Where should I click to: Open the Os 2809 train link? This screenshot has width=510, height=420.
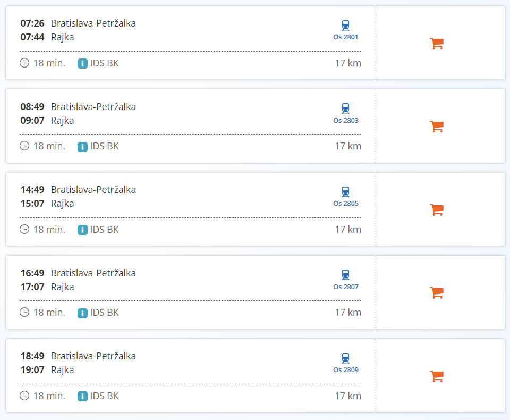(x=346, y=370)
